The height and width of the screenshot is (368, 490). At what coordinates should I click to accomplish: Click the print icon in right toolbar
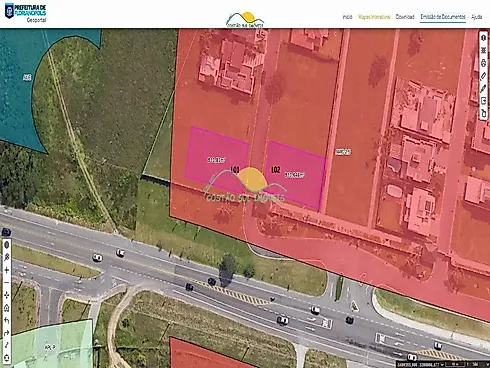[483, 63]
